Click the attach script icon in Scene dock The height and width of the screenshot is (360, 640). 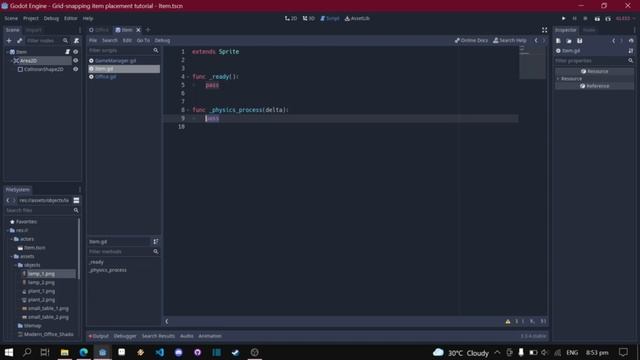pyautogui.click(x=76, y=41)
